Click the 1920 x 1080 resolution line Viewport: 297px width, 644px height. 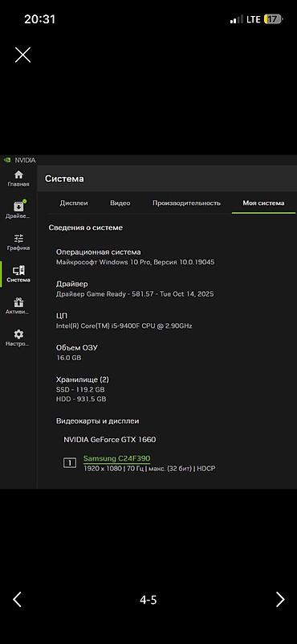click(x=149, y=468)
